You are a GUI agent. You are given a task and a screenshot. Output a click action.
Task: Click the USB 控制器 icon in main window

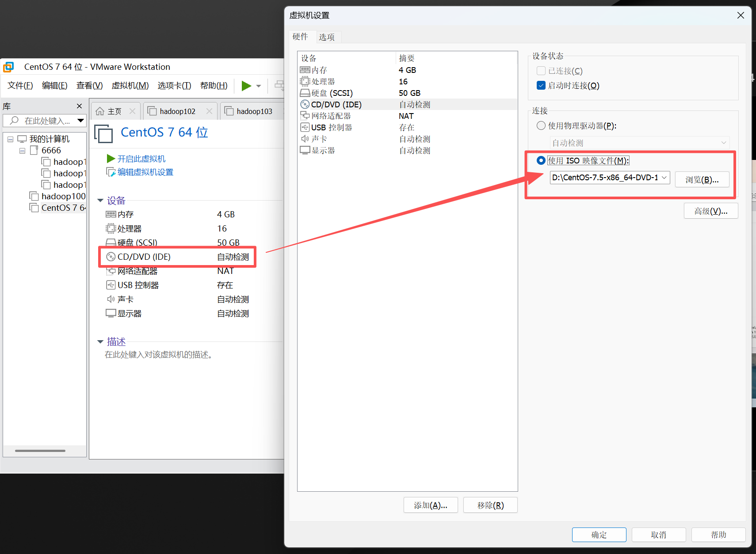(x=111, y=285)
